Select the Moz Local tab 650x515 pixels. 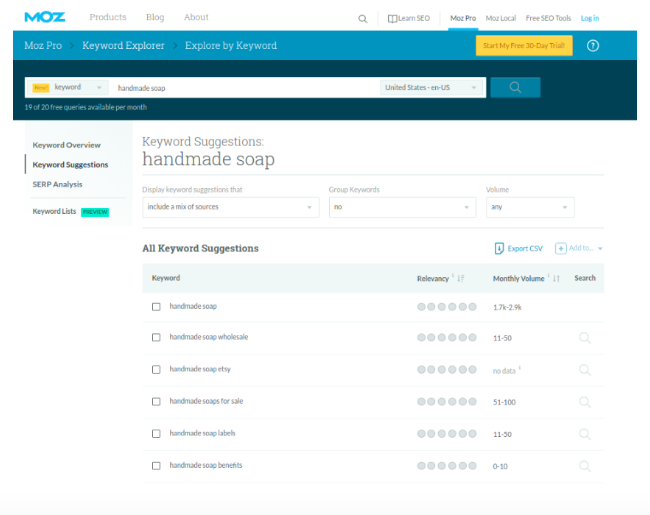tap(501, 18)
